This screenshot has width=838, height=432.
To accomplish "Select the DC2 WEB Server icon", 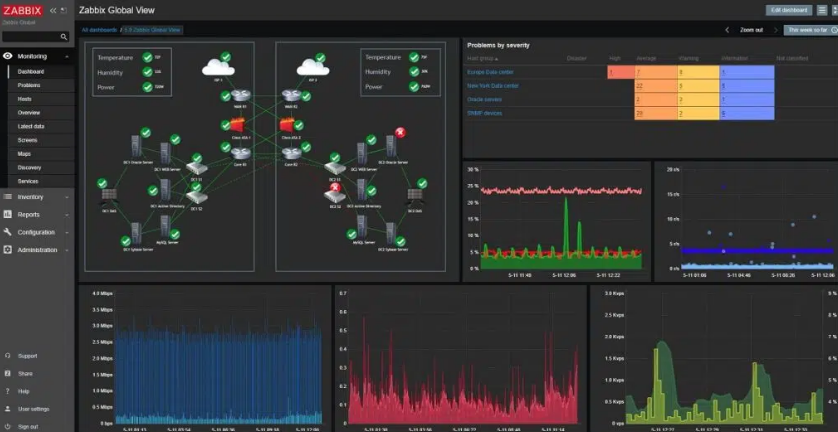I will (362, 153).
